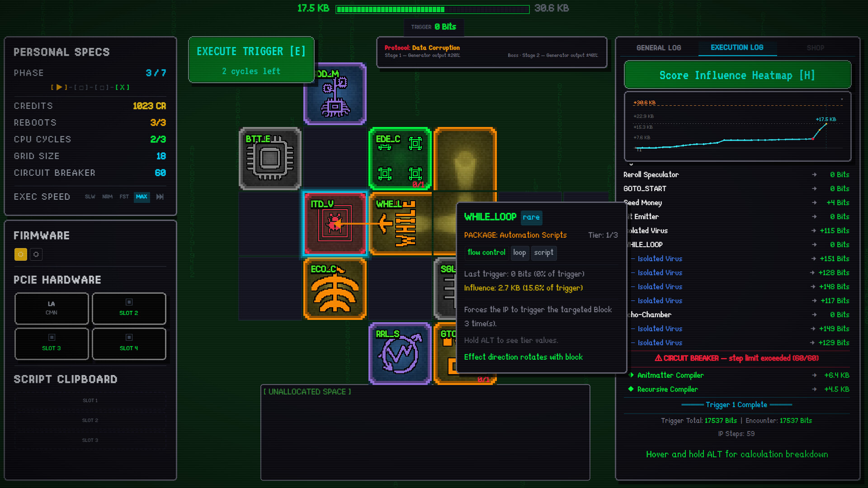Screen dimensions: 868x488
Task: Select the ITD_V virus block
Action: 335,224
